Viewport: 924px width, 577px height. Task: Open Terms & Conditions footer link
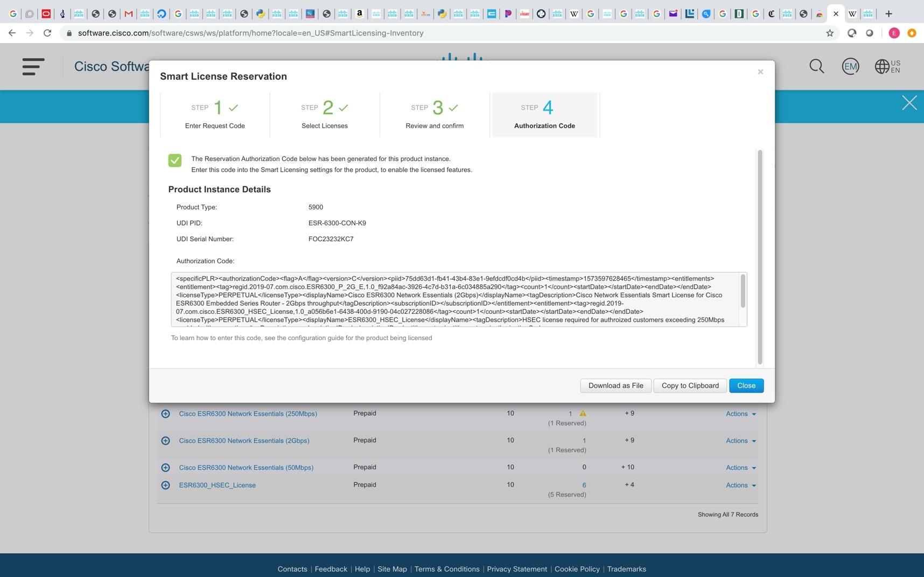[446, 569]
